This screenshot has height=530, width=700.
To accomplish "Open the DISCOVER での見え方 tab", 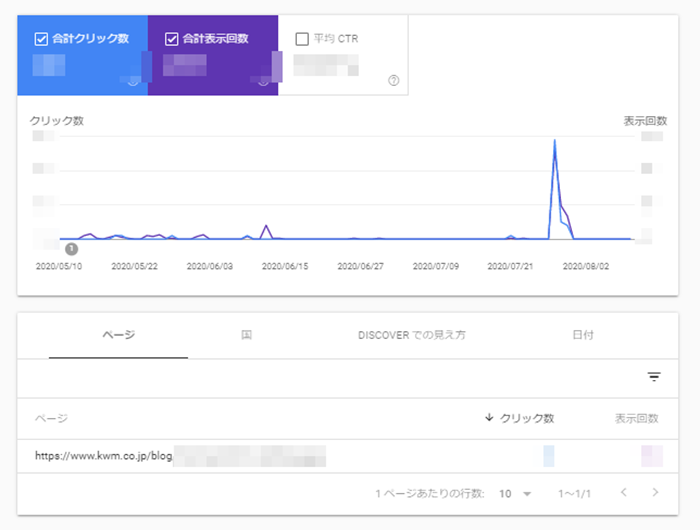I will (x=412, y=335).
